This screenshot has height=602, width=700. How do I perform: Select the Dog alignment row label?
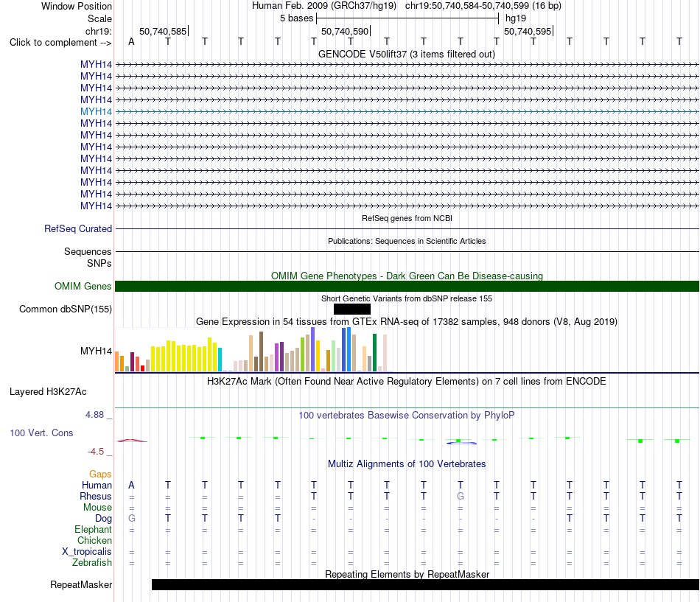pos(103,519)
